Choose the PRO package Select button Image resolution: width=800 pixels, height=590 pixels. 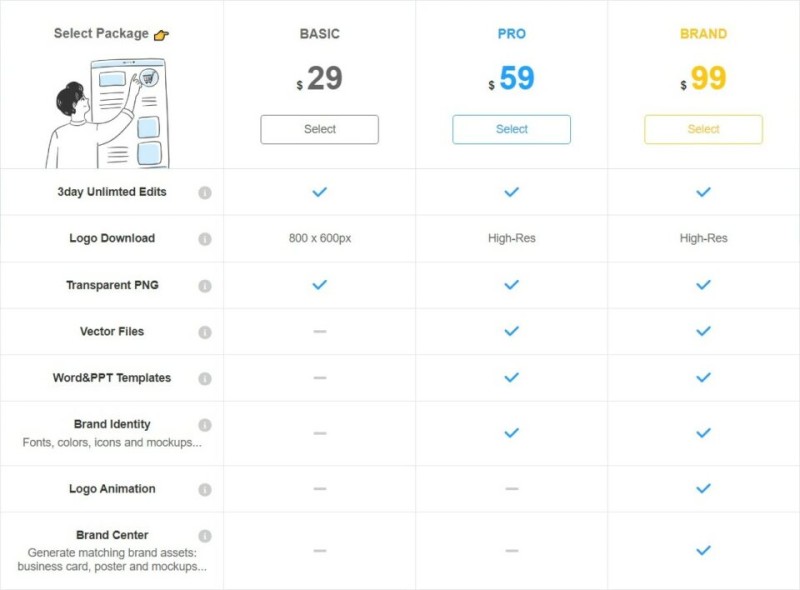[511, 130]
